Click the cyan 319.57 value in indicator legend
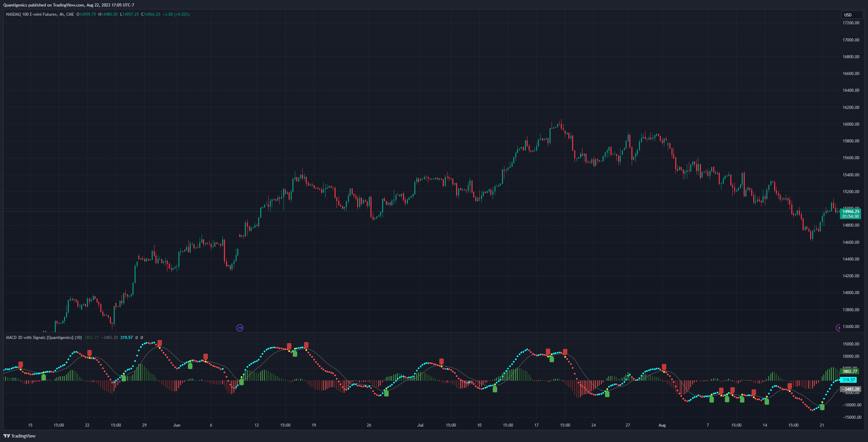Image resolution: width=868 pixels, height=442 pixels. 126,338
